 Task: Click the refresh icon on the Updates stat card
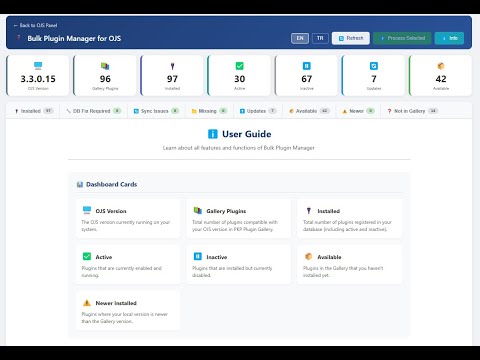click(x=374, y=66)
